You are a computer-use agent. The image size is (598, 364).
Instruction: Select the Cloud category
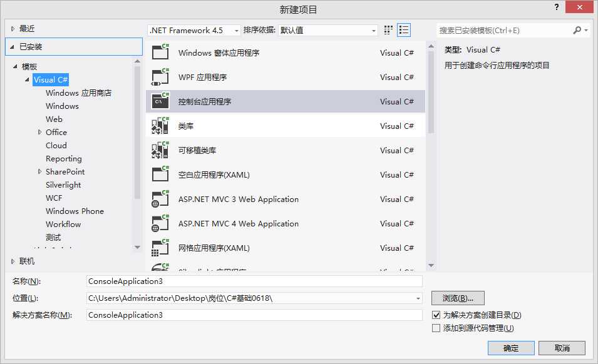click(x=56, y=146)
